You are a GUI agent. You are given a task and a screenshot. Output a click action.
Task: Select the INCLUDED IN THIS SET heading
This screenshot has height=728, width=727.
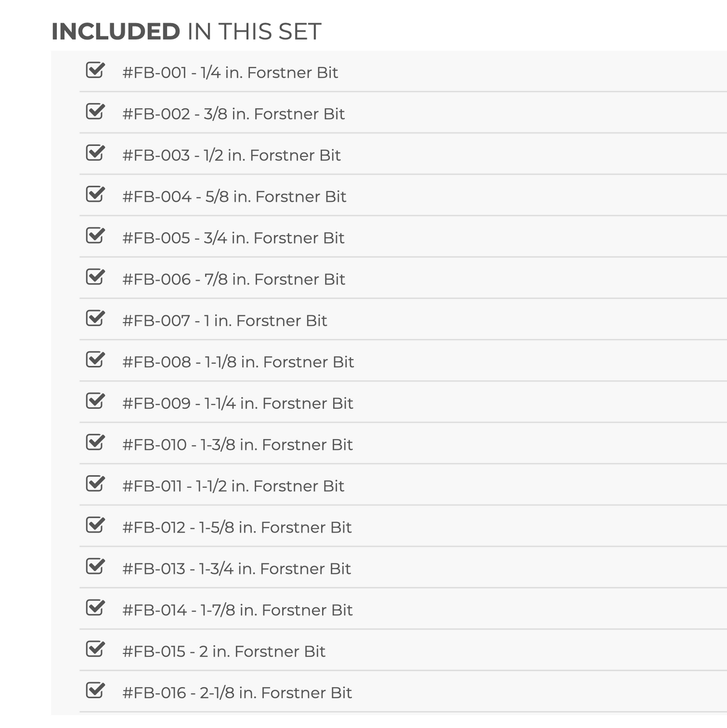tap(187, 31)
